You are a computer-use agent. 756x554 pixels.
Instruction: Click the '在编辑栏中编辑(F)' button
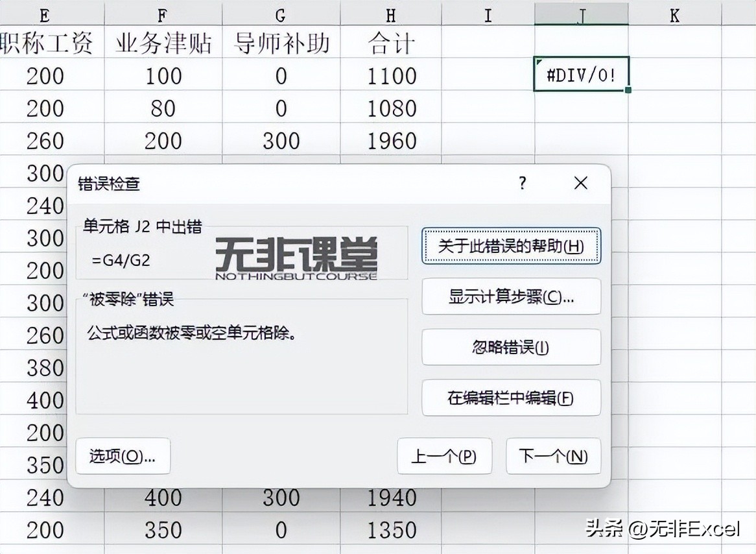pyautogui.click(x=511, y=398)
